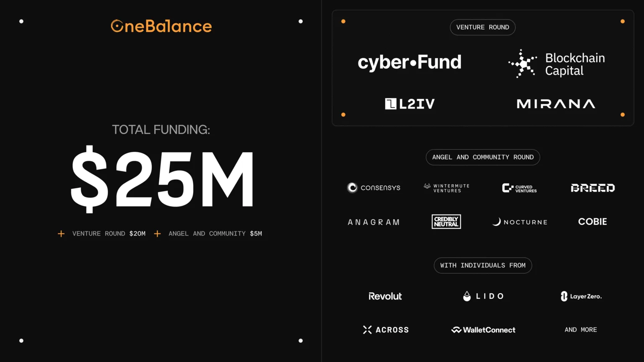Click the OneBalance logo

point(161,26)
